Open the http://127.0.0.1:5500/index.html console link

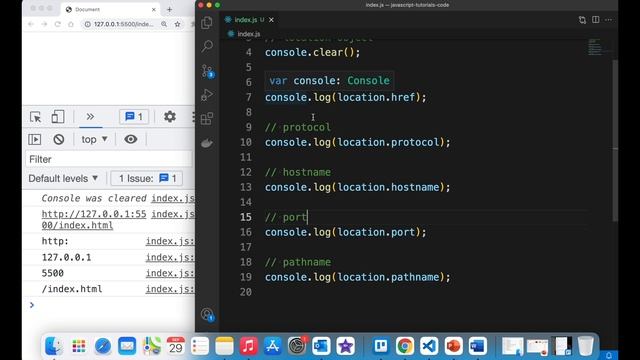(94, 220)
